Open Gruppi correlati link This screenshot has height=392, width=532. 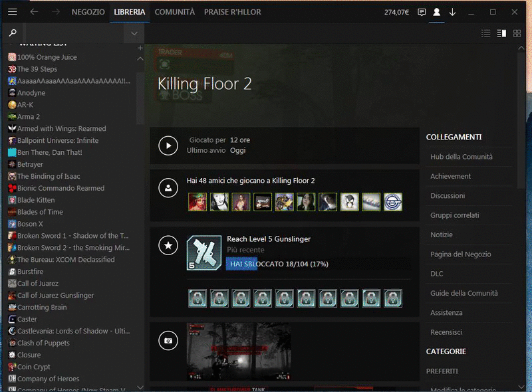pyautogui.click(x=455, y=215)
